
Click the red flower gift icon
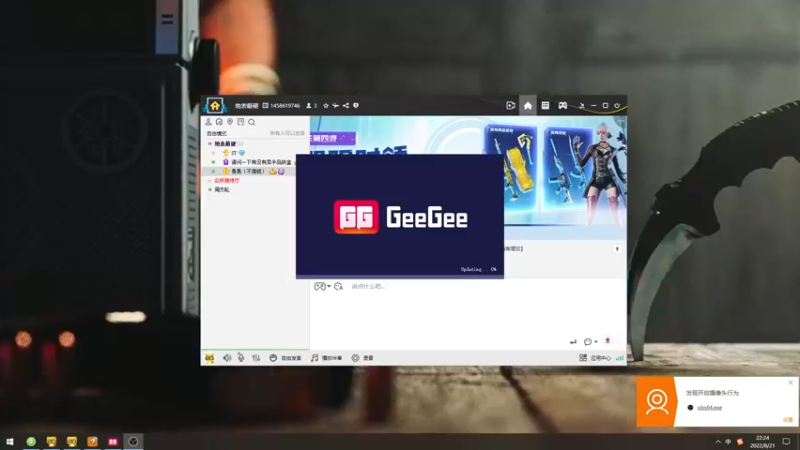coord(608,341)
